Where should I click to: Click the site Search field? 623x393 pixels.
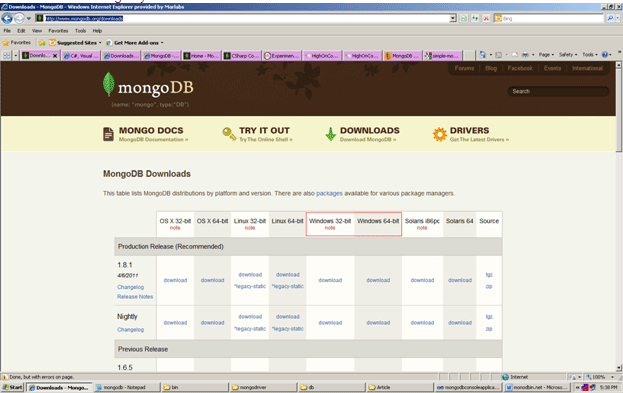tap(558, 91)
